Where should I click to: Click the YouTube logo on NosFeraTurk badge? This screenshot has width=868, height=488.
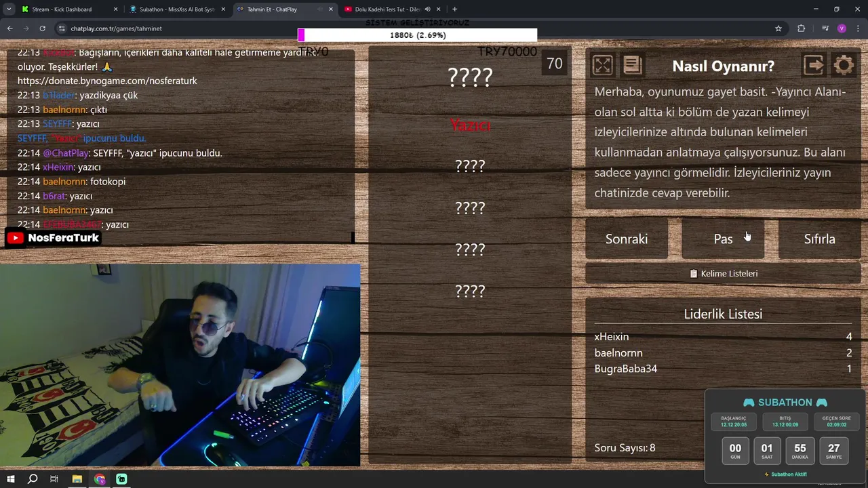click(x=16, y=238)
